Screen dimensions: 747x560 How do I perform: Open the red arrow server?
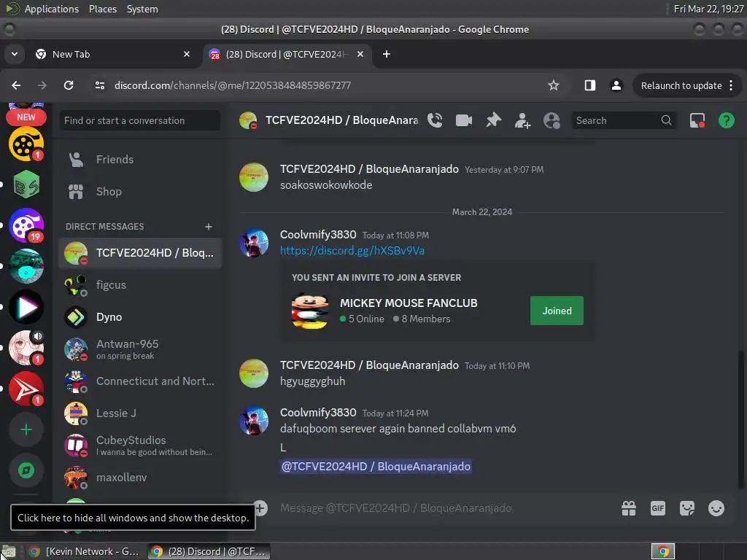tap(26, 389)
